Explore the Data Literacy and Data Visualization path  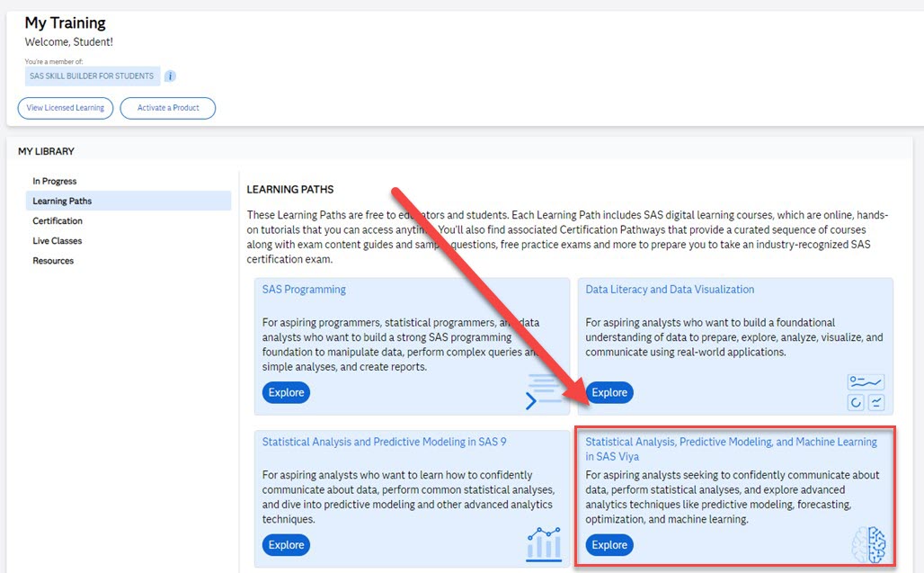(x=609, y=392)
